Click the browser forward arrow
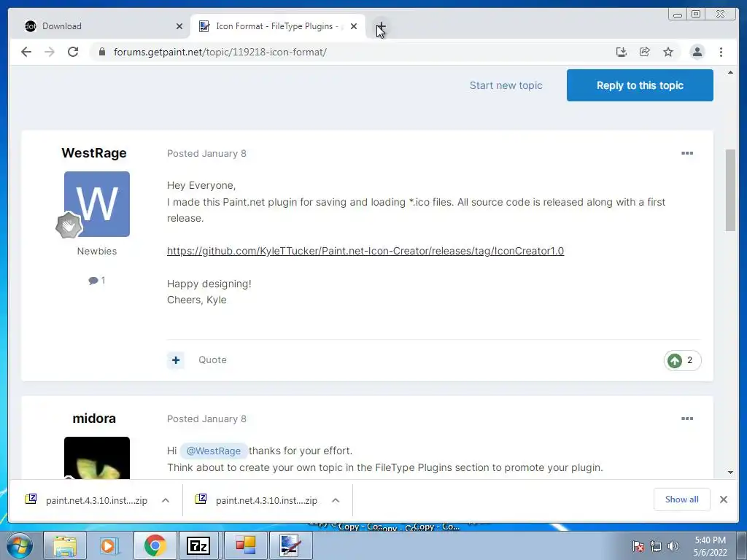The height and width of the screenshot is (560, 747). [x=50, y=52]
